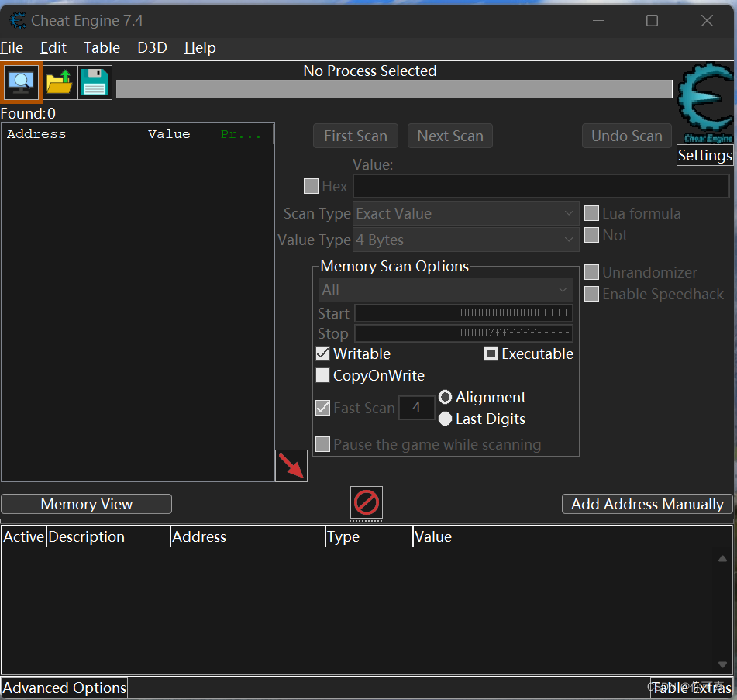Open the Help menu
Viewport: 737px width, 700px height.
(200, 47)
